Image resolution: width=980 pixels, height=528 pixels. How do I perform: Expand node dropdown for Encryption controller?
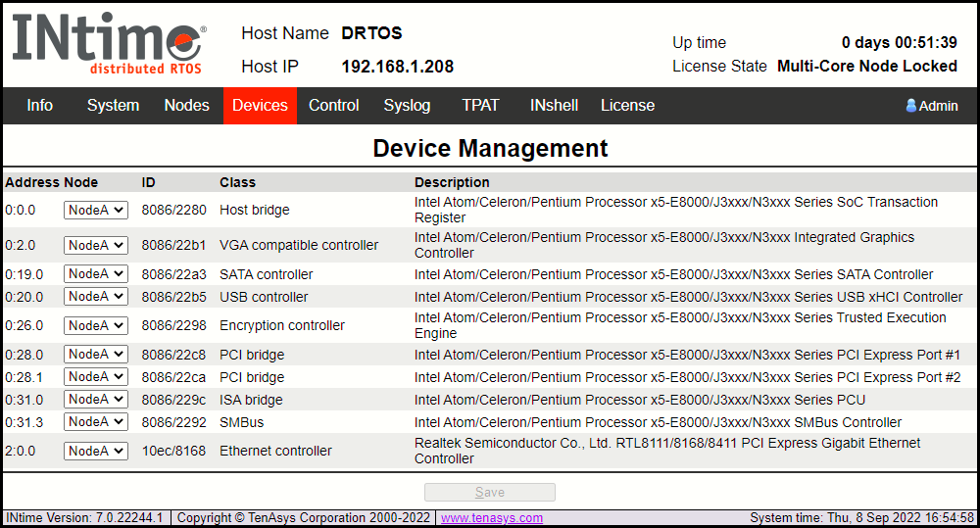pyautogui.click(x=96, y=325)
